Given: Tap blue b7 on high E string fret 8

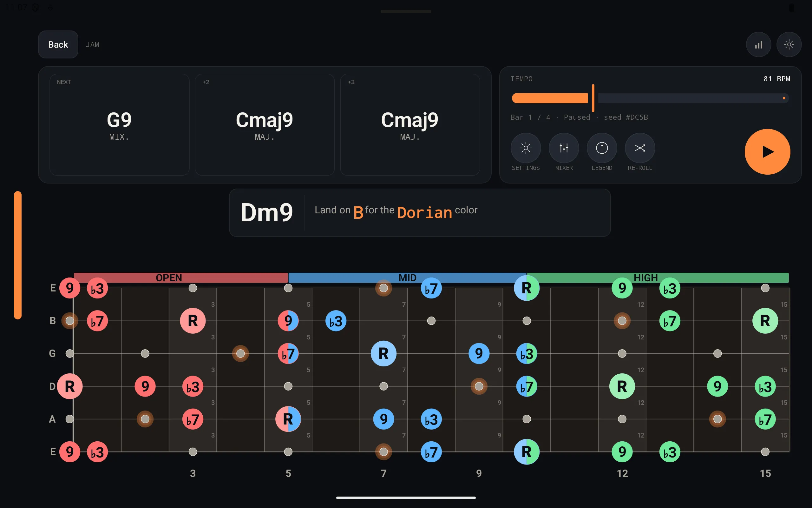Looking at the screenshot, I should [x=431, y=288].
